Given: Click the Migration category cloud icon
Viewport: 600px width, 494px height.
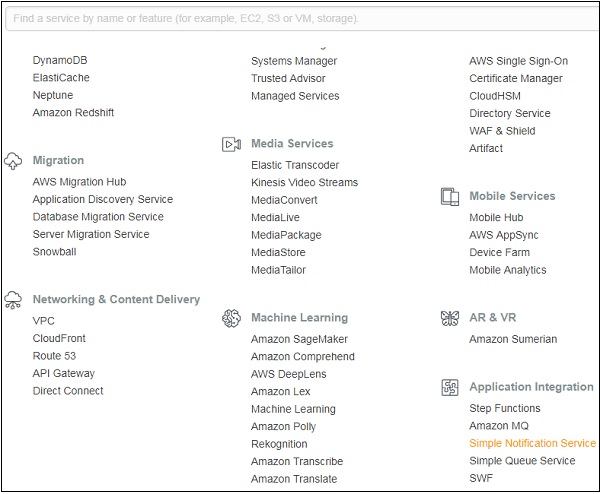Looking at the screenshot, I should 13,160.
